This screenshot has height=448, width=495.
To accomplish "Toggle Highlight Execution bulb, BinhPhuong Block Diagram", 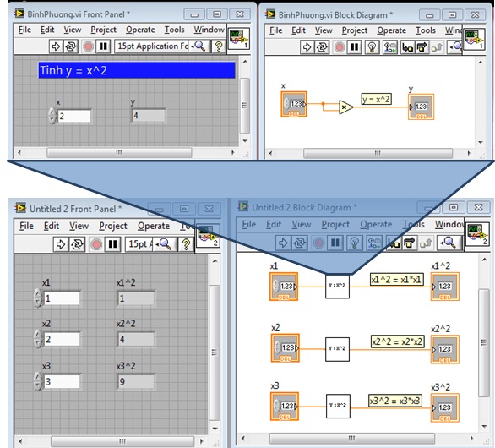I will coord(373,47).
